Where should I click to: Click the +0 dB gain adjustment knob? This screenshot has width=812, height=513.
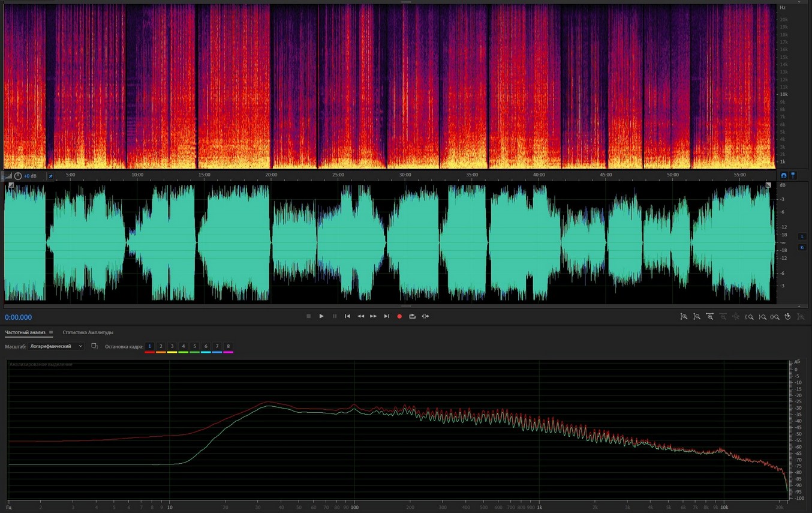18,176
